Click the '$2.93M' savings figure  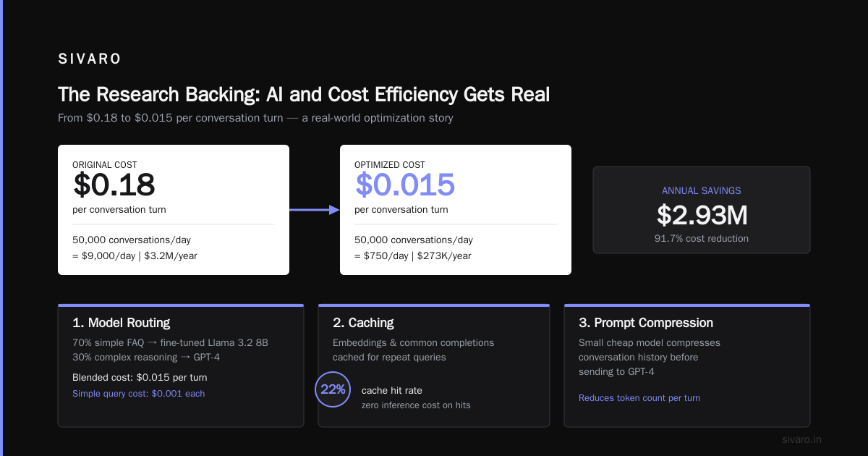(702, 215)
